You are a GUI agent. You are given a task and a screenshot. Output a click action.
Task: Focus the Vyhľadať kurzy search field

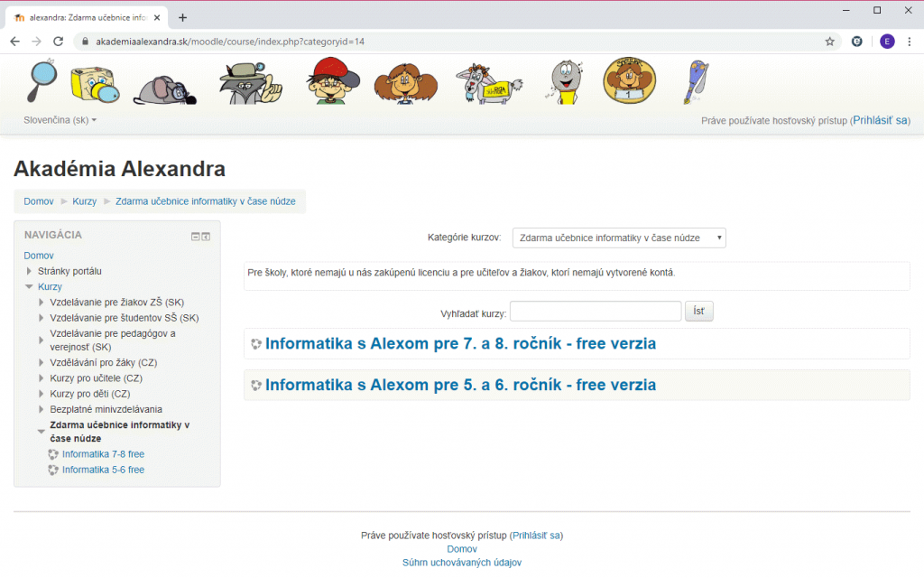pos(596,311)
